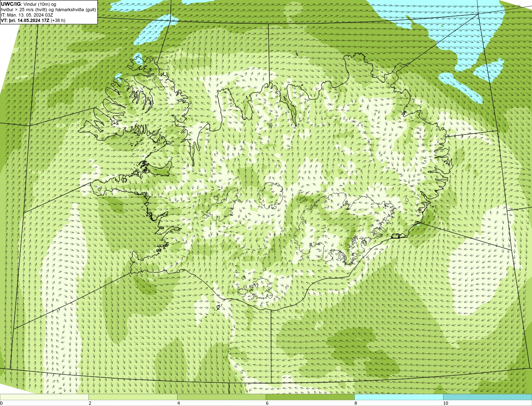Click the light green 2–4 color bar segment
532x406 pixels.
pos(133,397)
